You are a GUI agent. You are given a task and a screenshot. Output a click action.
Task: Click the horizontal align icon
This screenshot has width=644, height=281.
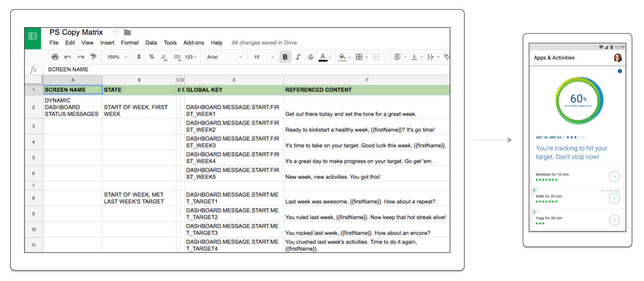398,57
